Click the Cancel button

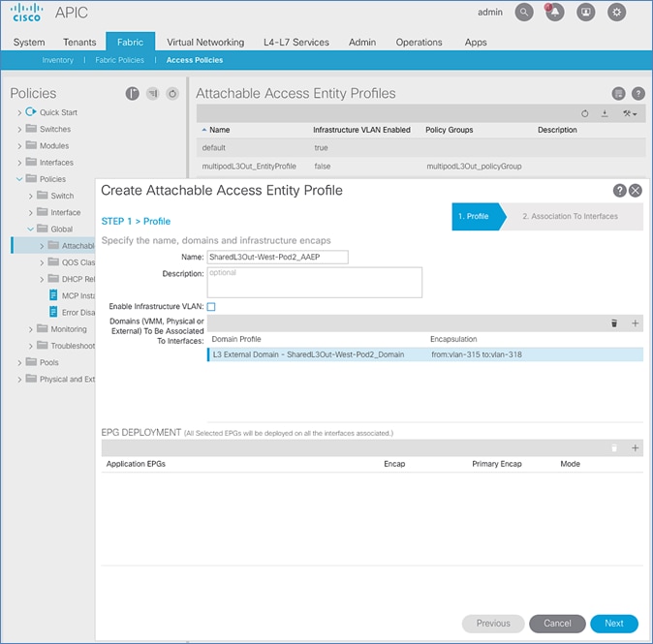click(557, 624)
